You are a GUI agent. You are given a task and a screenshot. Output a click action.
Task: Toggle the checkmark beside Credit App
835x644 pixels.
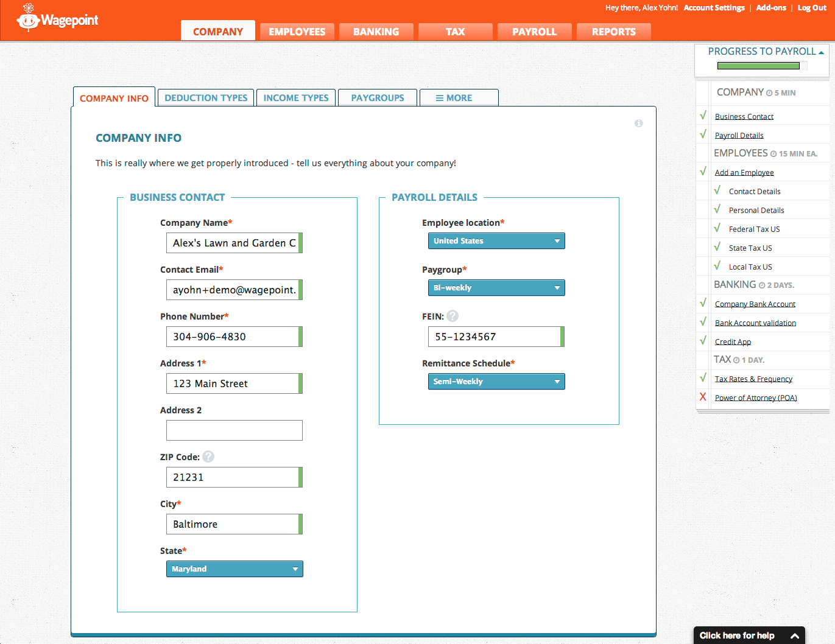pos(703,341)
